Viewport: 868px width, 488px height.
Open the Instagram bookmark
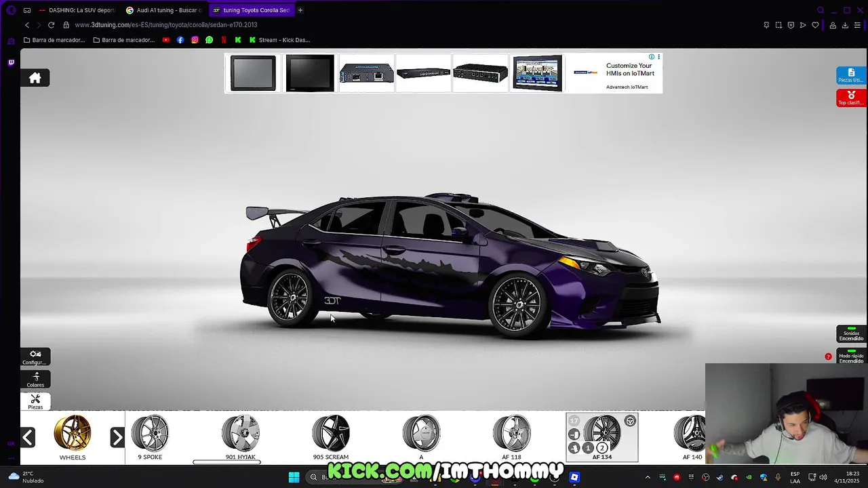pos(195,40)
